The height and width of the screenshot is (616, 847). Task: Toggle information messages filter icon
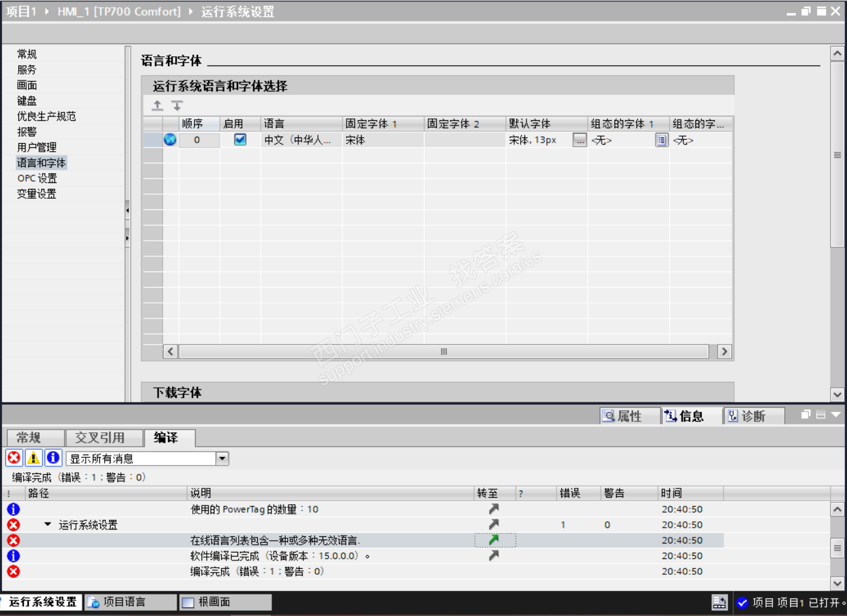click(x=53, y=458)
